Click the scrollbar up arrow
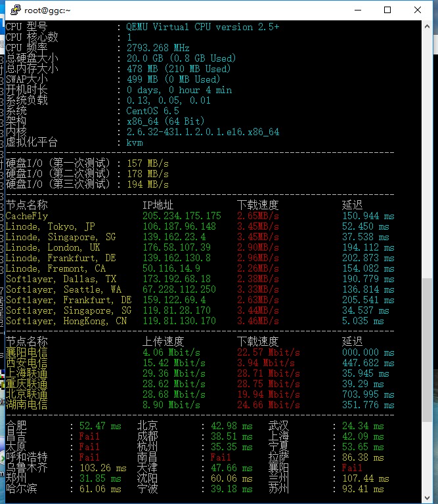The width and height of the screenshot is (438, 504). (427, 27)
